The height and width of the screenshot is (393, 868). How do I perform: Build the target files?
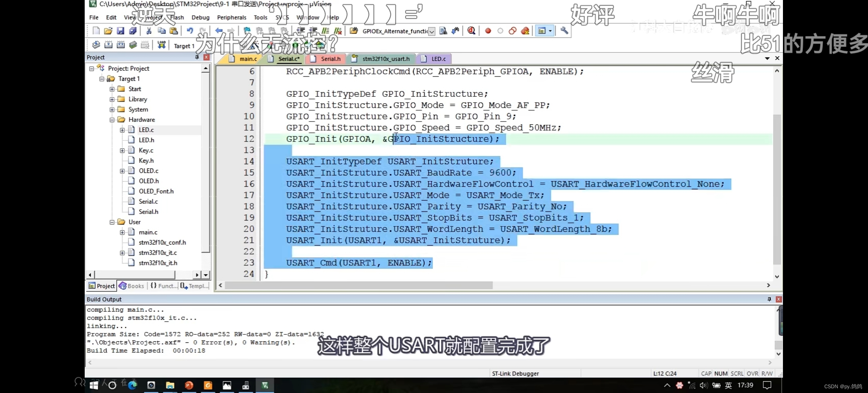pyautogui.click(x=108, y=45)
